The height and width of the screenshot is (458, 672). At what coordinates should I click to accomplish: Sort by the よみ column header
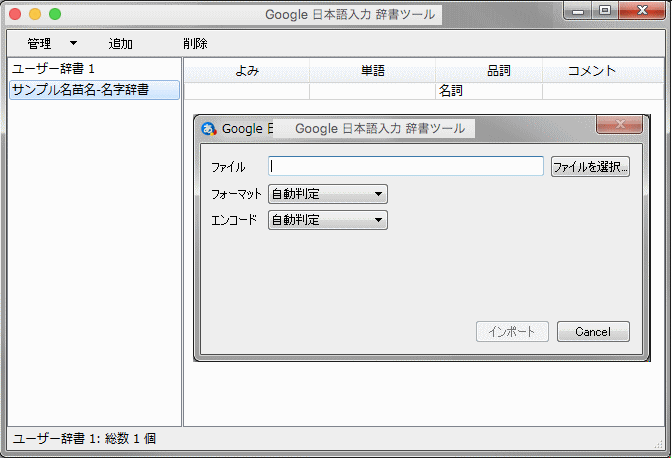(247, 70)
